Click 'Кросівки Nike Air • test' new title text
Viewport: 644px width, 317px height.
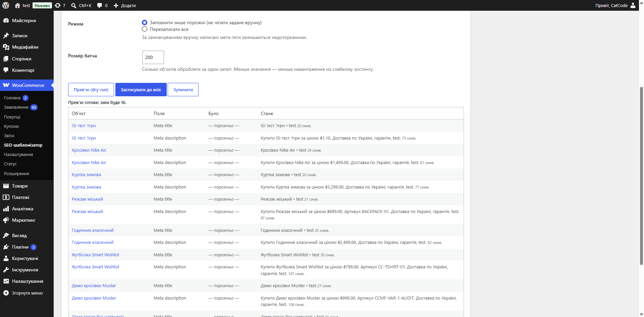283,150
